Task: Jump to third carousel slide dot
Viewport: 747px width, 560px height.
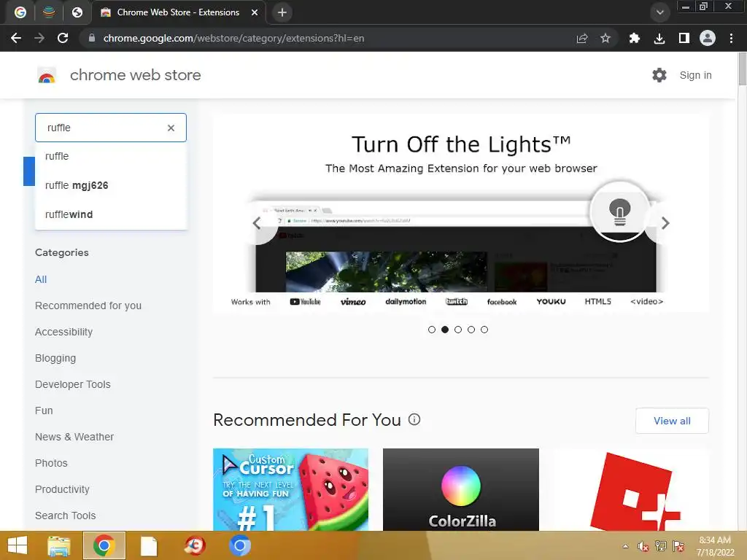Action: click(x=458, y=330)
